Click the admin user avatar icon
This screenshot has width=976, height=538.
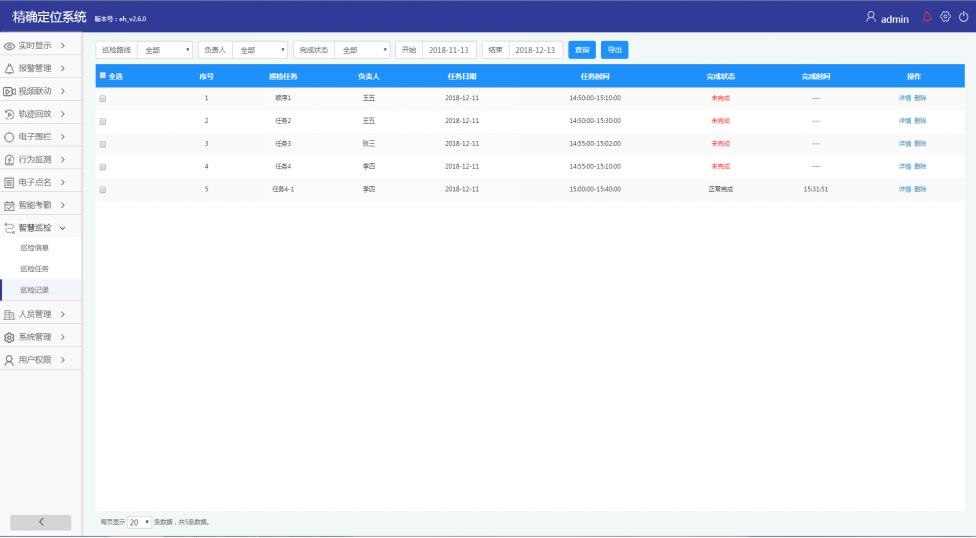pos(871,17)
